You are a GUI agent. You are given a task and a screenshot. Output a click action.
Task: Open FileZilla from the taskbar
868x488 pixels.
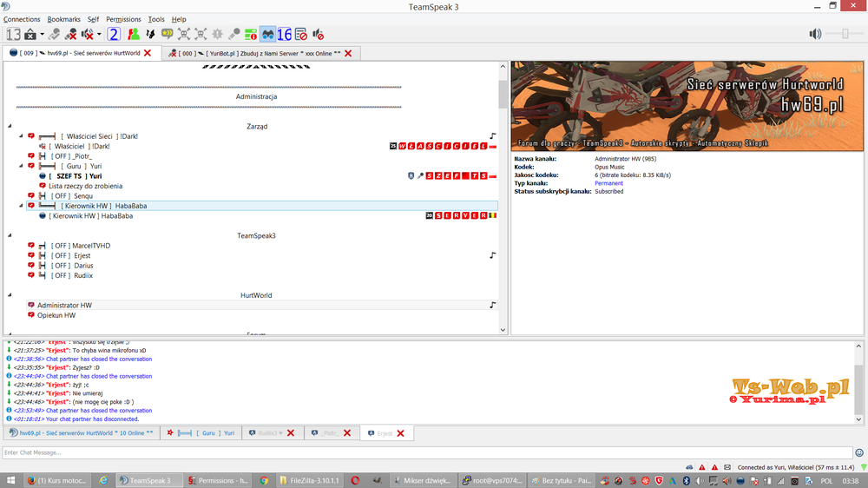click(x=310, y=480)
